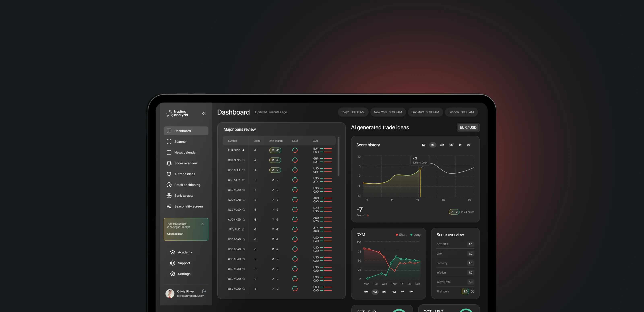Click the June 14 marker on score chart
644x312 pixels.
[420, 169]
